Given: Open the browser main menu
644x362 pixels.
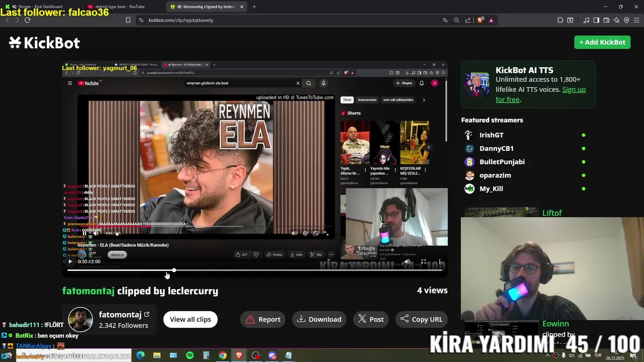Looking at the screenshot, I should click(637, 20).
